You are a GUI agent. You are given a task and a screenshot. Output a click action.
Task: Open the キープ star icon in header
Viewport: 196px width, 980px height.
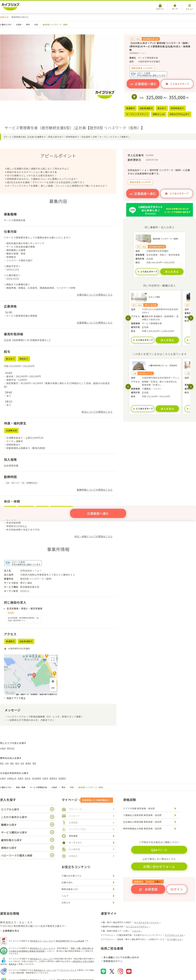pyautogui.click(x=175, y=7)
